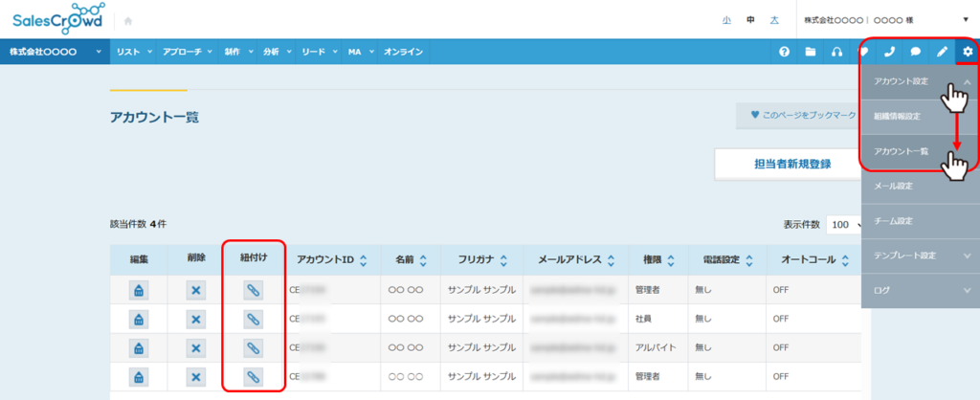Open the settings gear icon
Image resolution: width=980 pixels, height=400 pixels.
[967, 52]
